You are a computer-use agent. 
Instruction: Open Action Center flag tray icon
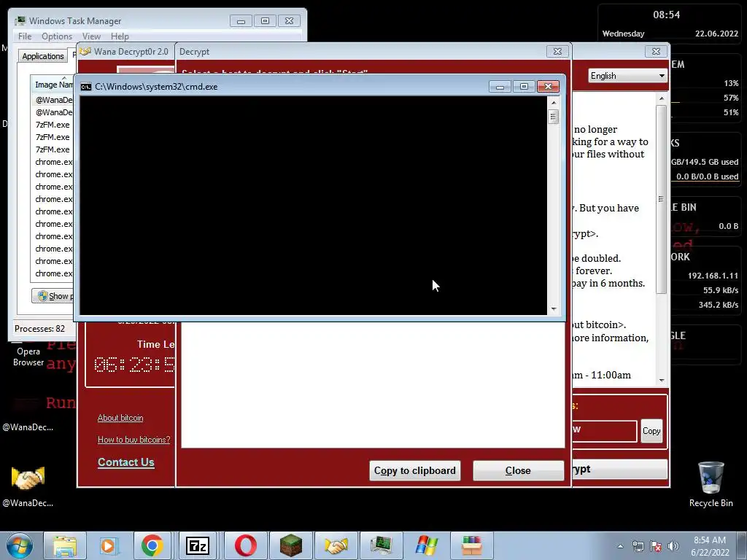click(656, 546)
